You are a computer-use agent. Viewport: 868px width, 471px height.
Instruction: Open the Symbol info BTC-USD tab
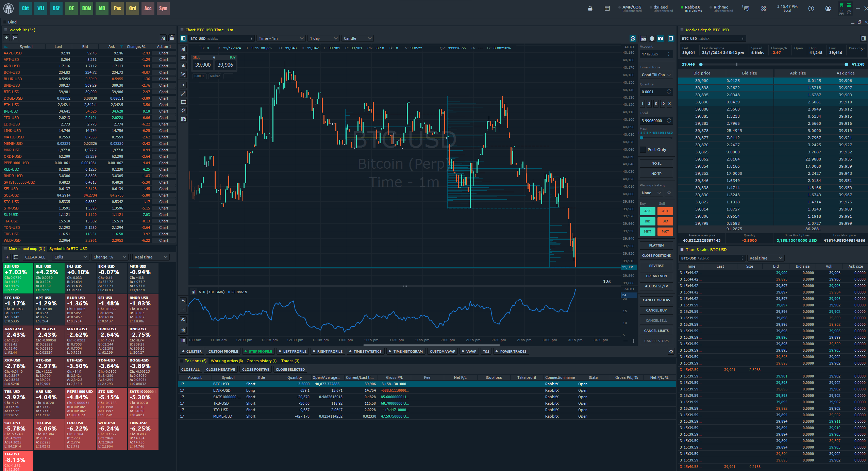[x=68, y=249]
